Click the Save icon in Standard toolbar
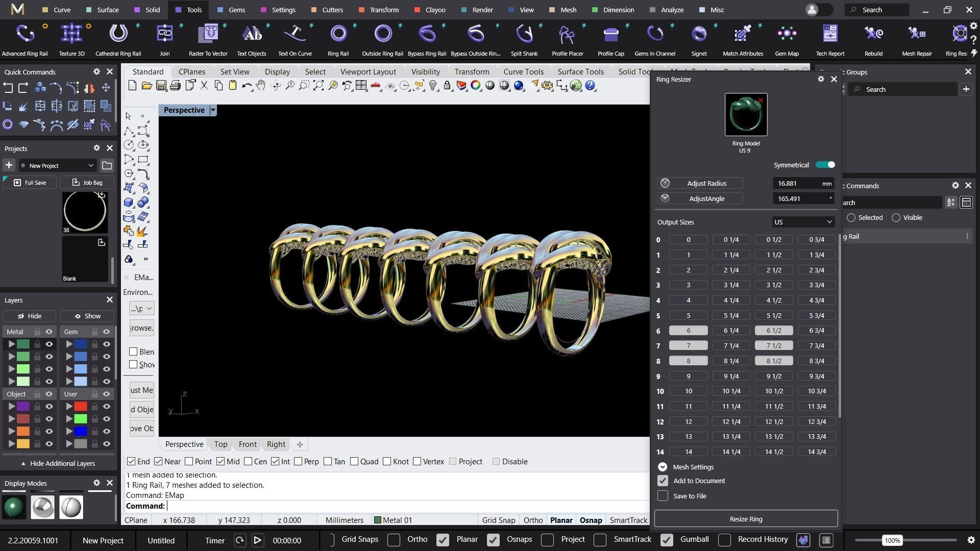 point(161,86)
